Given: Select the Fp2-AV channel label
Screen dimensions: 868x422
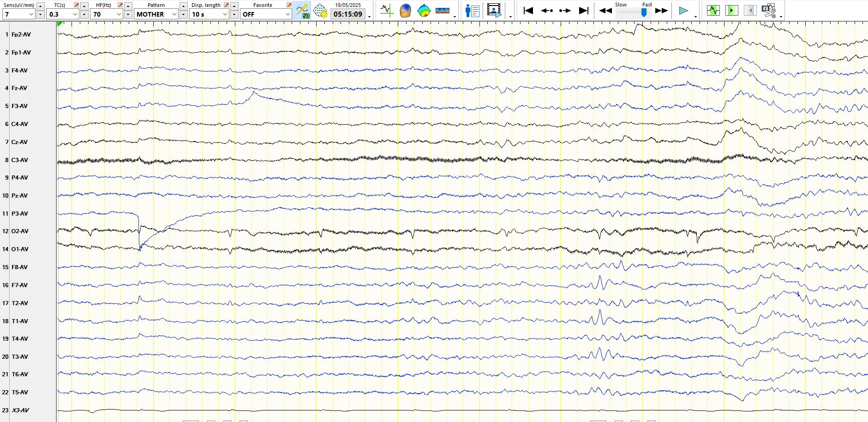Looking at the screenshot, I should (x=21, y=35).
